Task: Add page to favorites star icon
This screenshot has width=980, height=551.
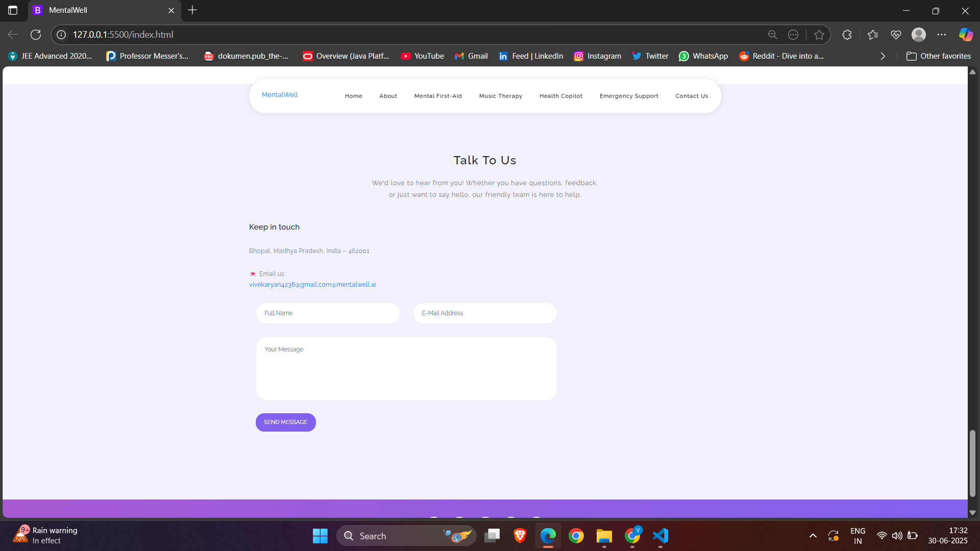Action: (819, 35)
